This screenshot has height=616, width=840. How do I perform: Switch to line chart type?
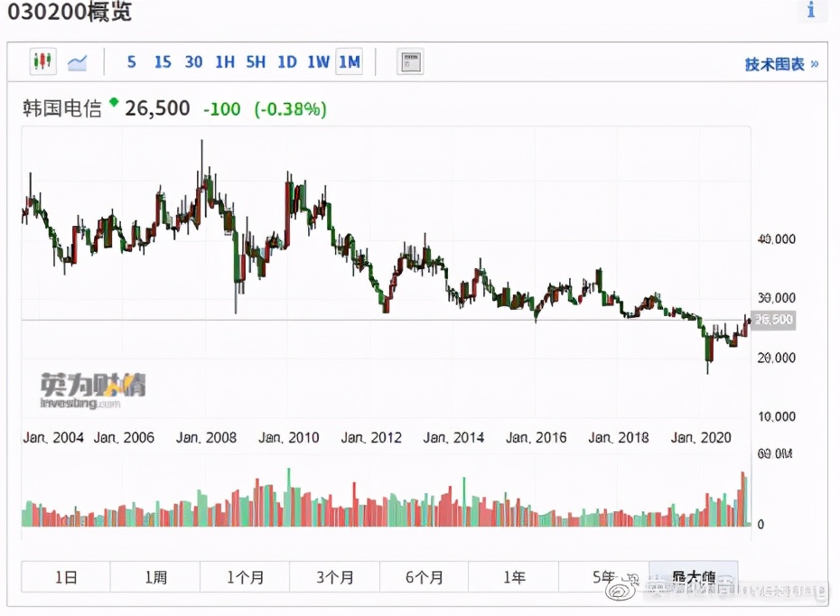click(x=77, y=62)
